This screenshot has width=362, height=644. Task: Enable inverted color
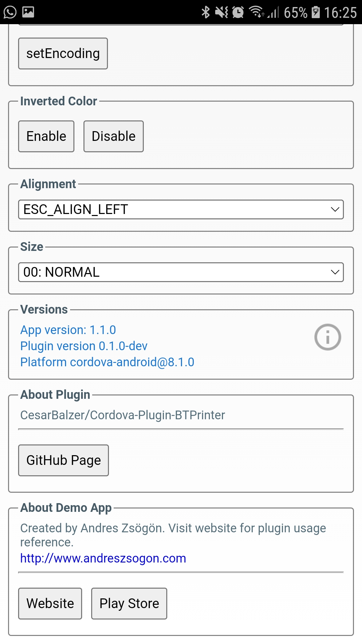46,136
